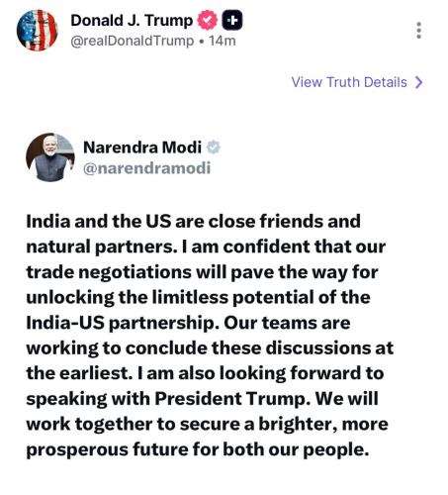Tap Narendra Modi's profile photo
The image size is (448, 495).
(50, 157)
